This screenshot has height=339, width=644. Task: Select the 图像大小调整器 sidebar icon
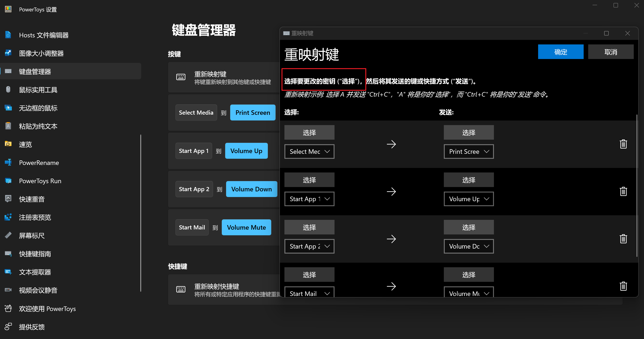click(8, 53)
